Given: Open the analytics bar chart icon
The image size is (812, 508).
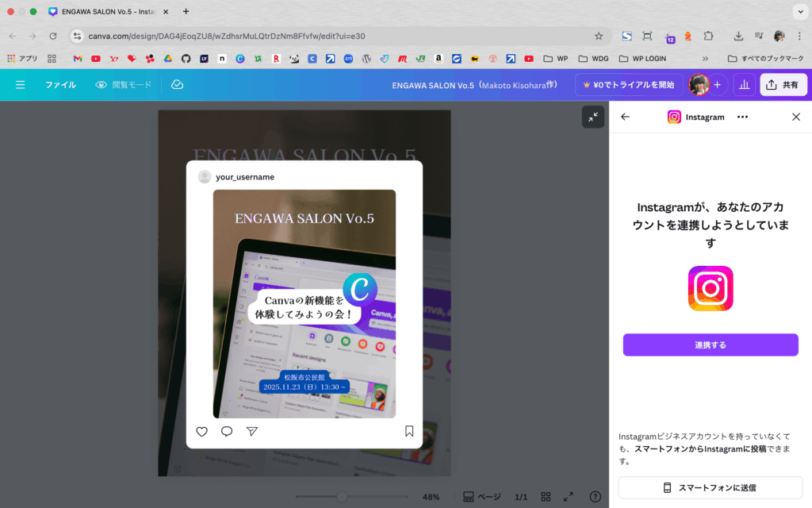Looking at the screenshot, I should pos(744,85).
